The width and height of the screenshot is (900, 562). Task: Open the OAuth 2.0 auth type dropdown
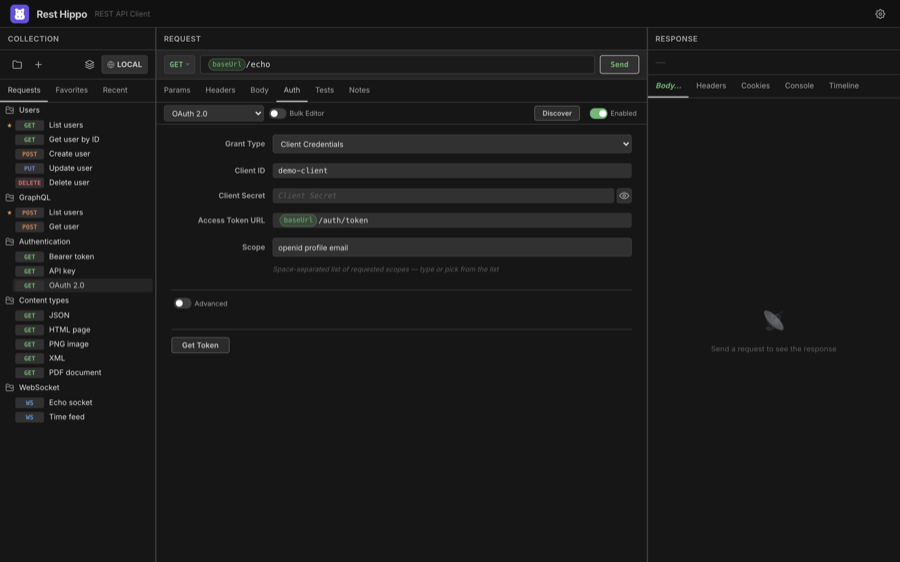(x=214, y=114)
